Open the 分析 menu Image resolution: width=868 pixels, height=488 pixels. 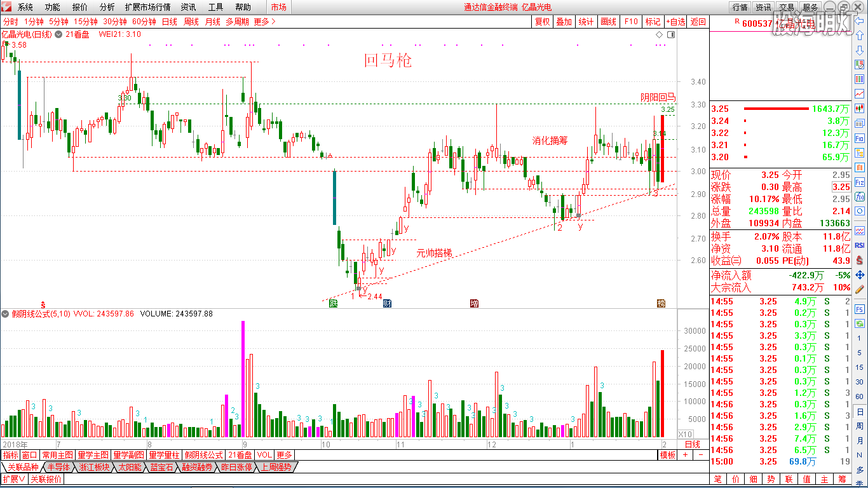pos(107,7)
